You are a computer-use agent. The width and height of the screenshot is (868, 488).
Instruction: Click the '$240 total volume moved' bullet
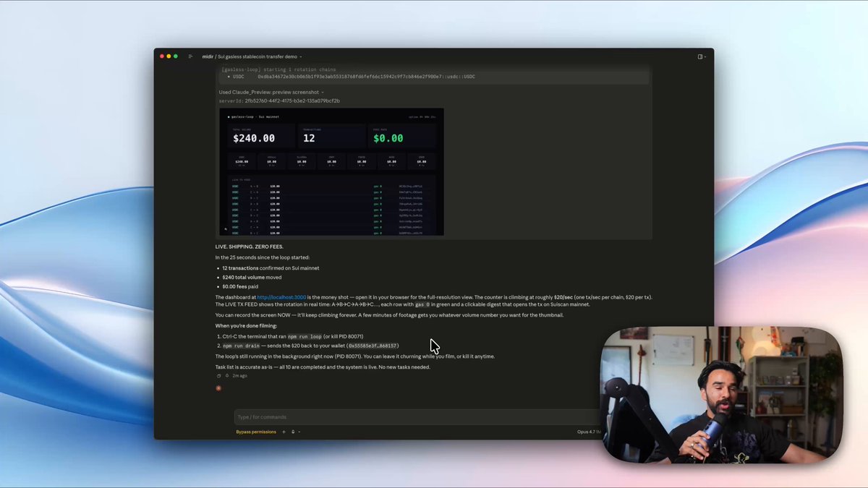252,278
